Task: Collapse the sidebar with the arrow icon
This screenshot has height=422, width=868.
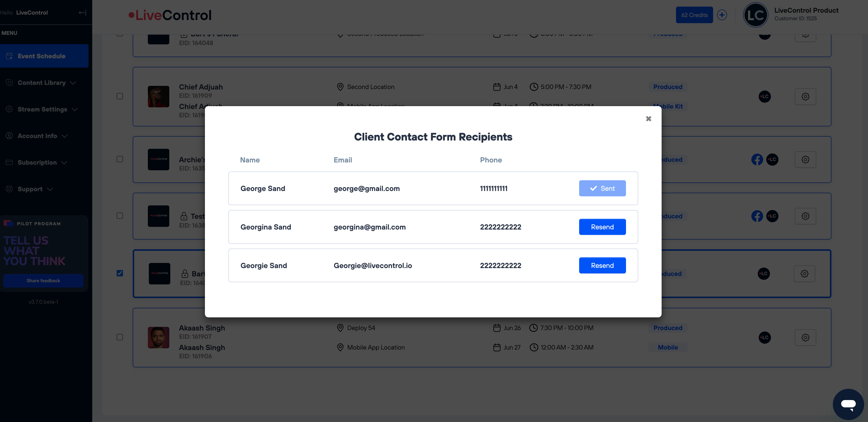Action: (x=82, y=13)
